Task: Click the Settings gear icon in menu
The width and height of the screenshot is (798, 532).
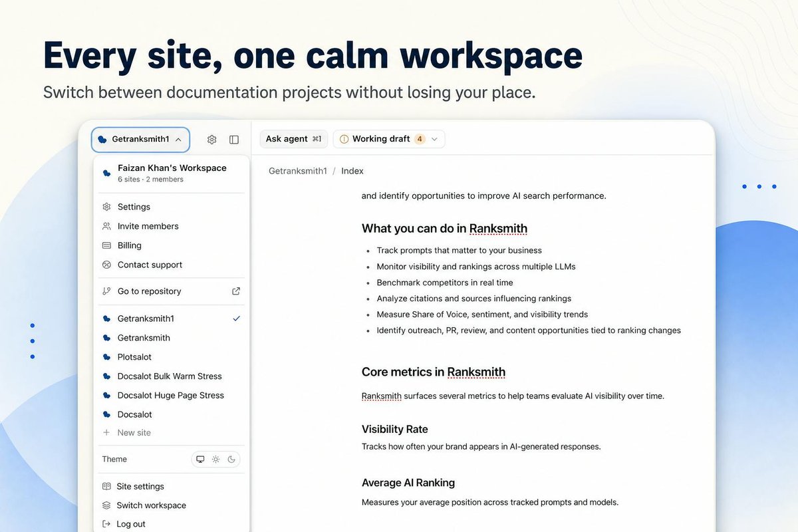Action: click(x=106, y=207)
